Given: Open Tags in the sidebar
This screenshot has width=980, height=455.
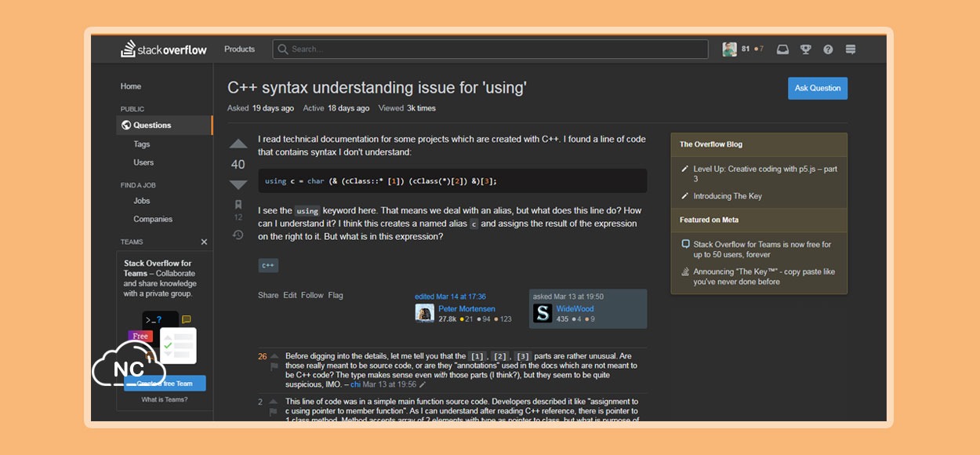Looking at the screenshot, I should (141, 144).
